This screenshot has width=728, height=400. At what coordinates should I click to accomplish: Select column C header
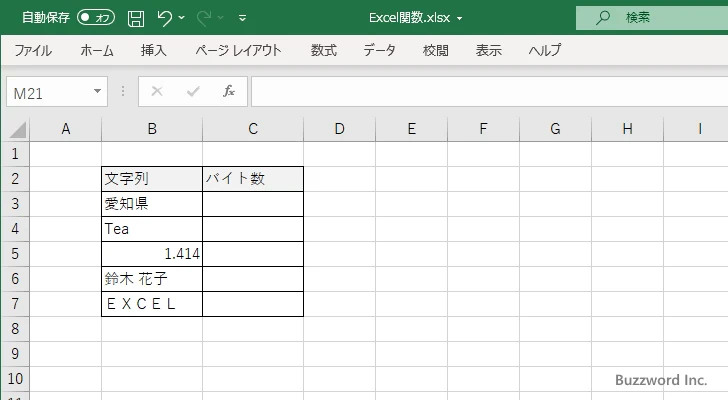(x=253, y=129)
